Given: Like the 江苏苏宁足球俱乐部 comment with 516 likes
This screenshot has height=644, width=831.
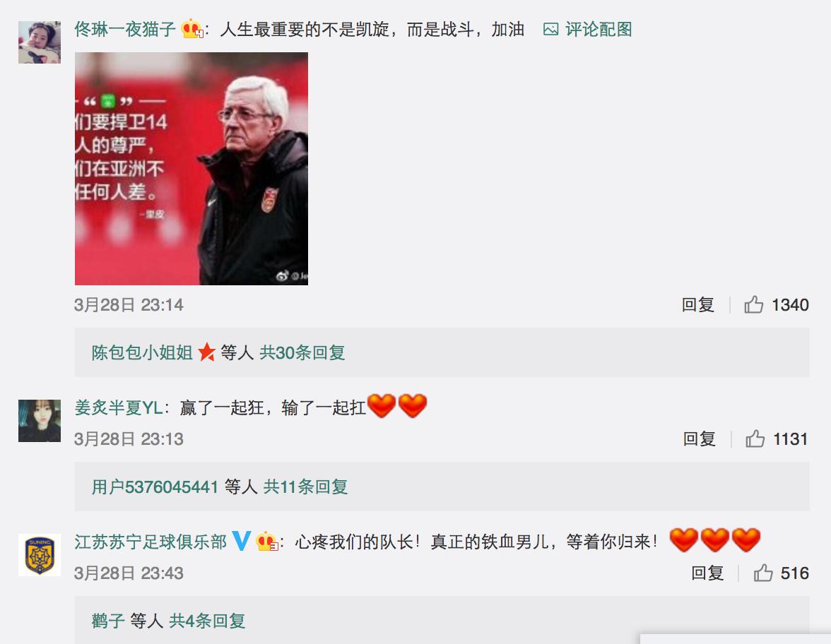Looking at the screenshot, I should tap(763, 573).
